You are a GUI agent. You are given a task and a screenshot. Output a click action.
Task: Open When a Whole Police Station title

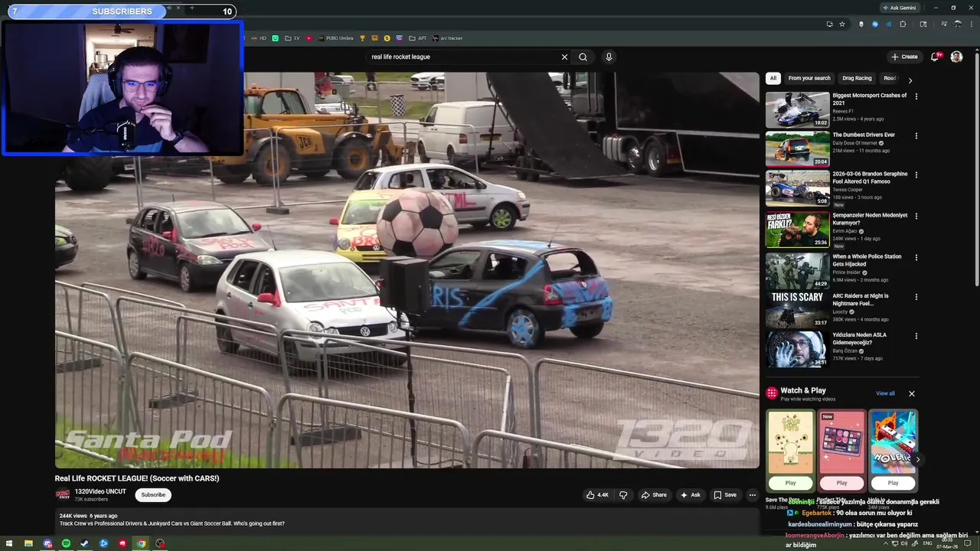click(x=867, y=260)
